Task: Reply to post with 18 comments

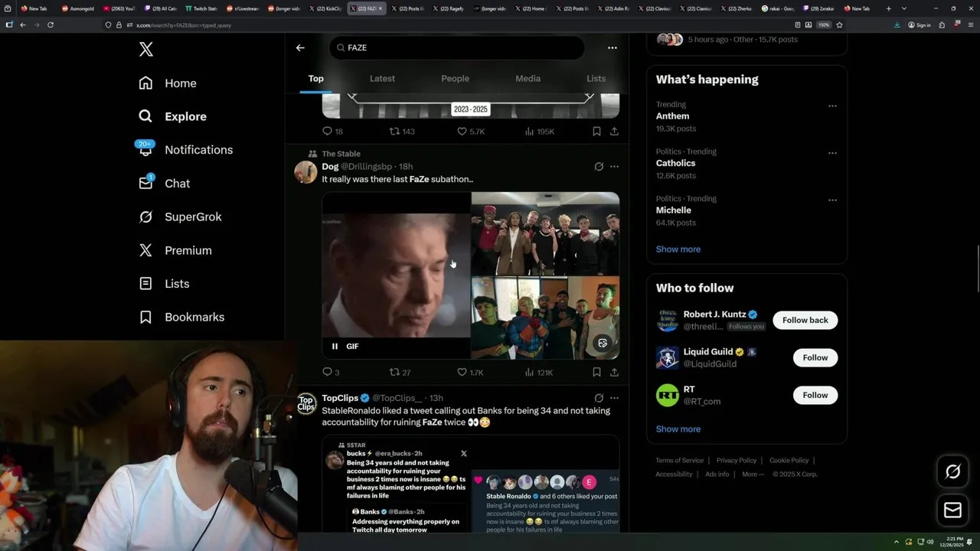Action: point(332,132)
